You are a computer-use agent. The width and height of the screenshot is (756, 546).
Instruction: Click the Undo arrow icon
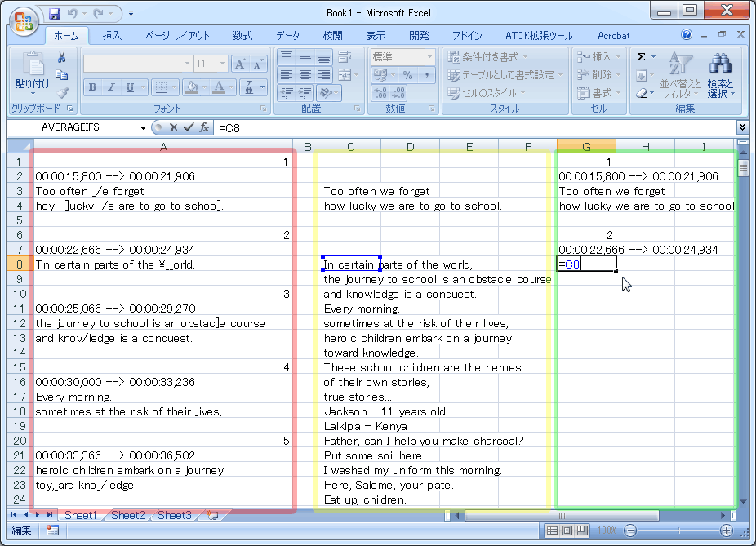[x=73, y=13]
